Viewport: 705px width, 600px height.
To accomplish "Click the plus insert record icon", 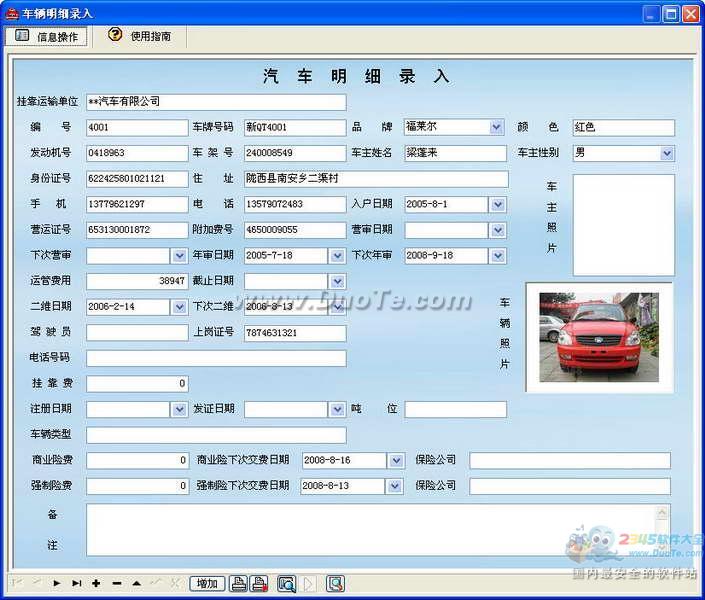I will [96, 583].
